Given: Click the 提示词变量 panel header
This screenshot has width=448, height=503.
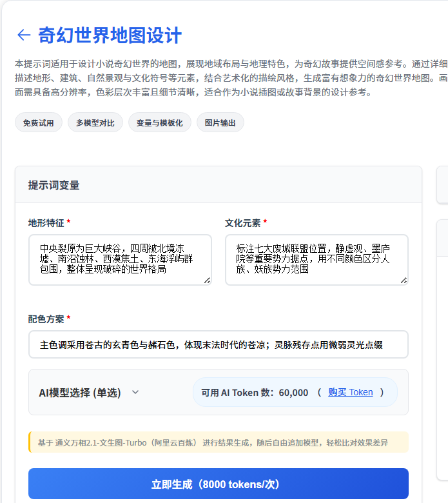Looking at the screenshot, I should (x=54, y=185).
